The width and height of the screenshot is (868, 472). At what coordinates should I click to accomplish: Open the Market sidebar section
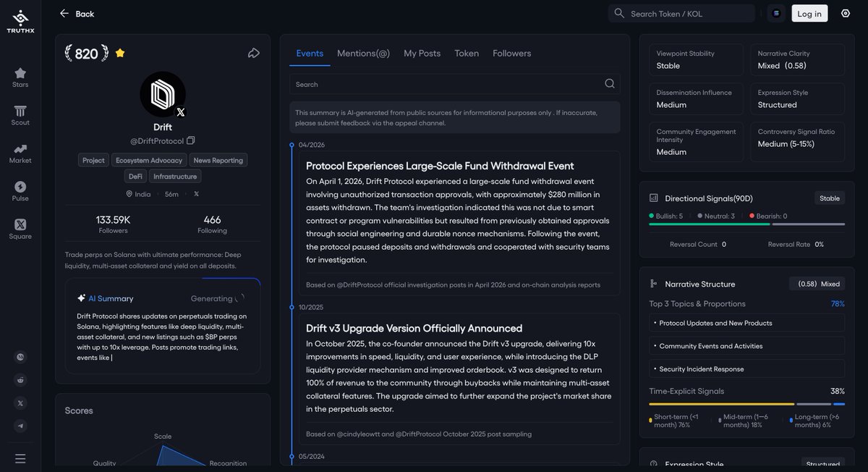click(20, 153)
